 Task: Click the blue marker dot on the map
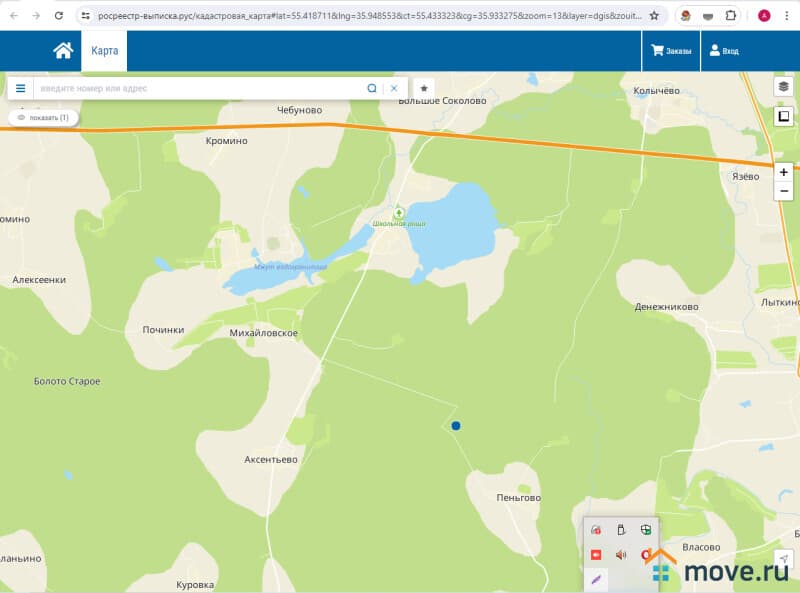coord(456,426)
